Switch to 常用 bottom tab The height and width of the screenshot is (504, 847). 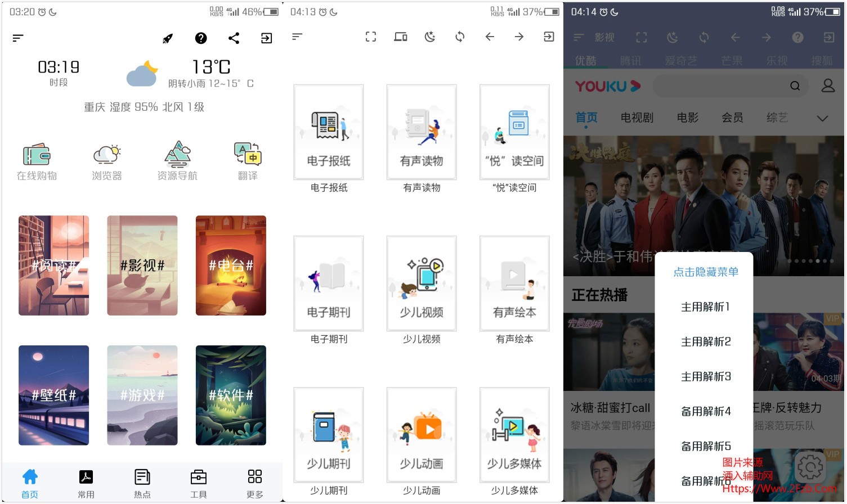(86, 484)
